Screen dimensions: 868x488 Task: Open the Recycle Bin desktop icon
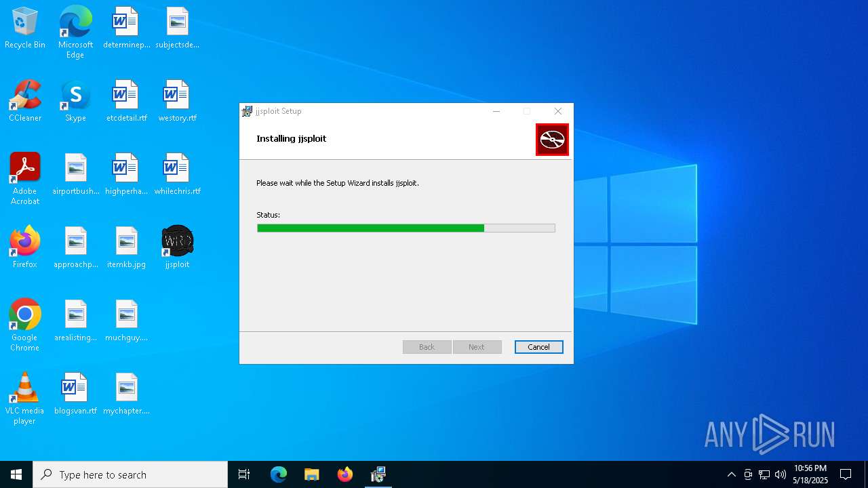tap(25, 28)
